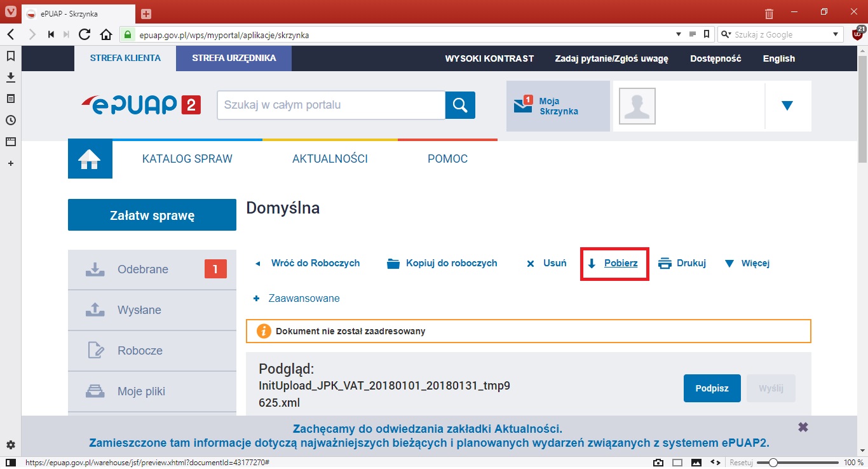Image resolution: width=868 pixels, height=469 pixels.
Task: Expand Zaawansowane options section
Action: click(x=297, y=298)
